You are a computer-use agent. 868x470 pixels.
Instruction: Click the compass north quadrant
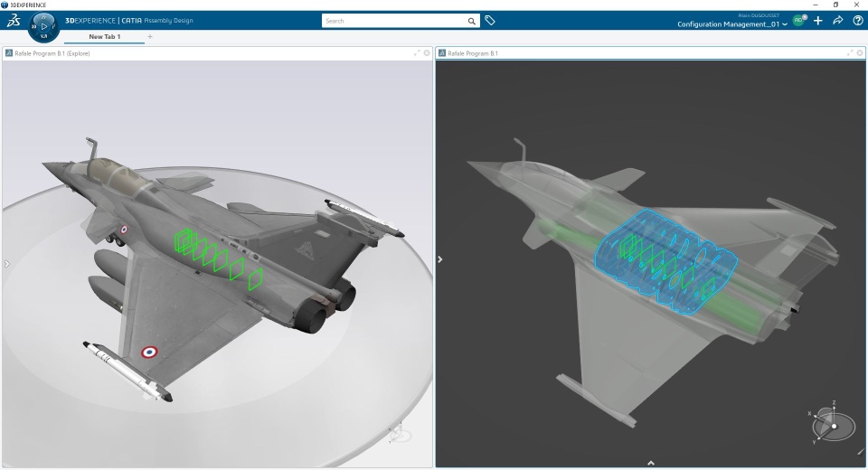pyautogui.click(x=44, y=17)
